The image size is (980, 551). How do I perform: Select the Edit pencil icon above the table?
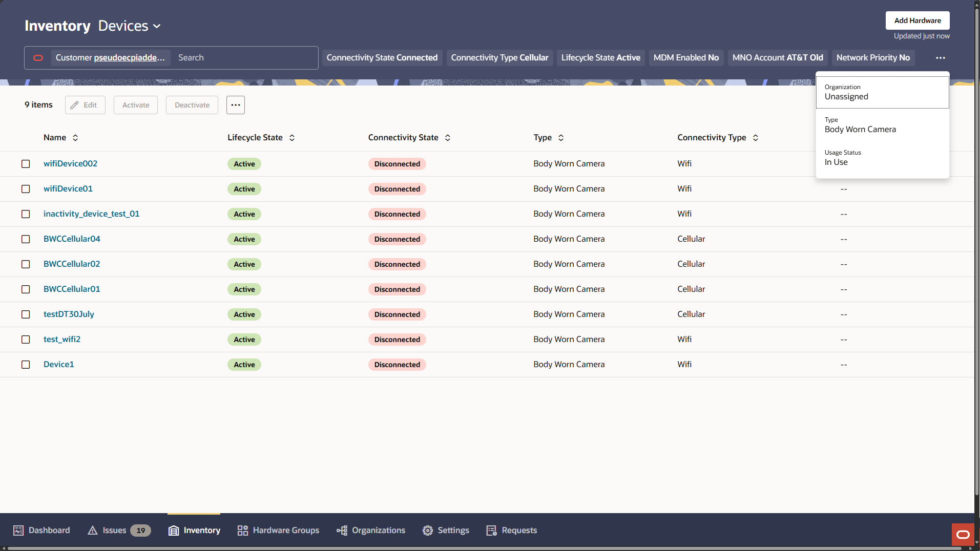(85, 104)
